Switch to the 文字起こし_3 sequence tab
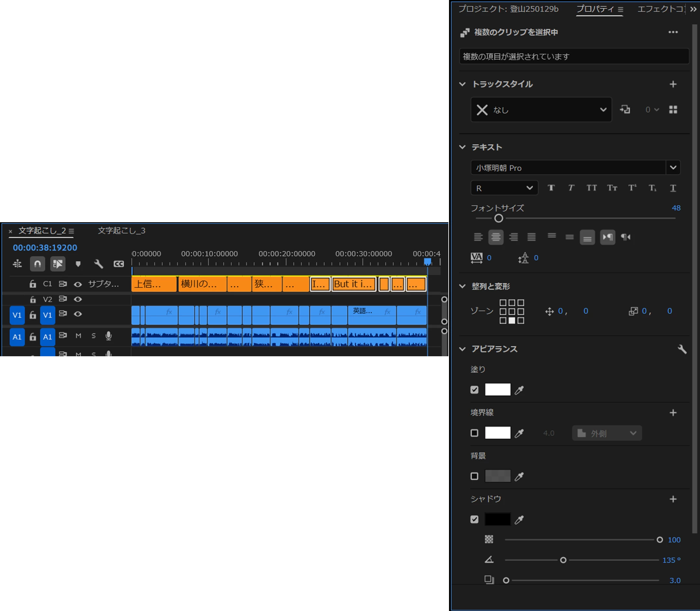Screen dimensions: 700x611 point(122,231)
